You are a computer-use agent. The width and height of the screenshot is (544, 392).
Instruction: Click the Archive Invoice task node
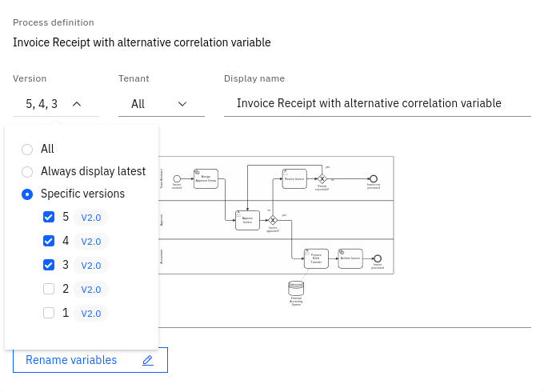(350, 258)
